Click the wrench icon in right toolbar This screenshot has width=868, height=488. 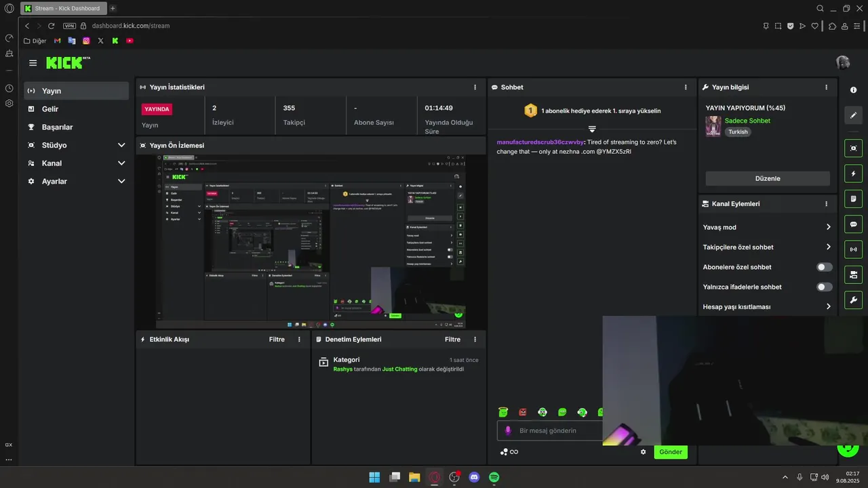[853, 300]
